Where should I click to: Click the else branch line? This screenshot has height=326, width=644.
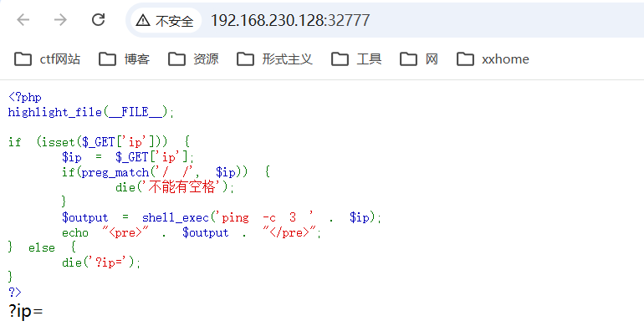[42, 247]
